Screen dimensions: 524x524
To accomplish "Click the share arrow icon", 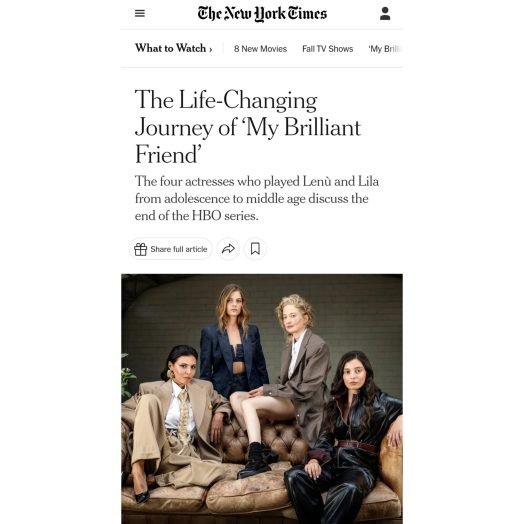I will coord(228,249).
